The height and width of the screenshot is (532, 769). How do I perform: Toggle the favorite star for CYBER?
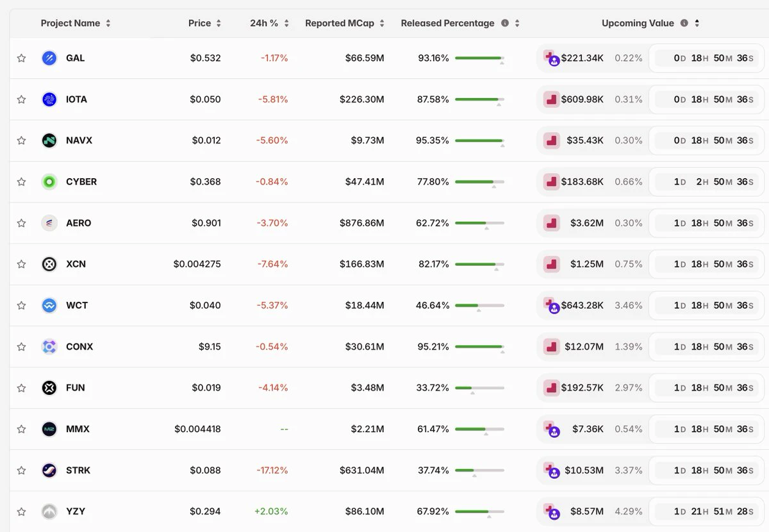tap(21, 182)
